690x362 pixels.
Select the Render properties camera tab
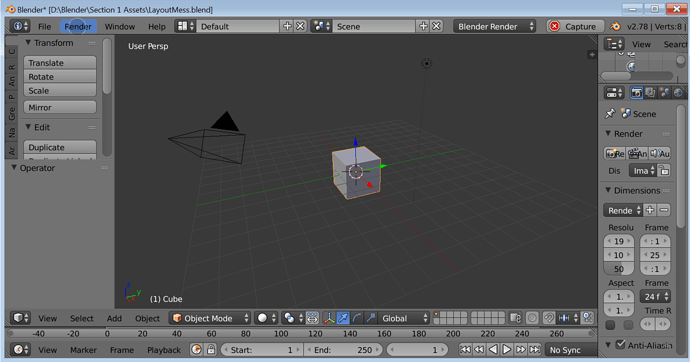[636, 93]
